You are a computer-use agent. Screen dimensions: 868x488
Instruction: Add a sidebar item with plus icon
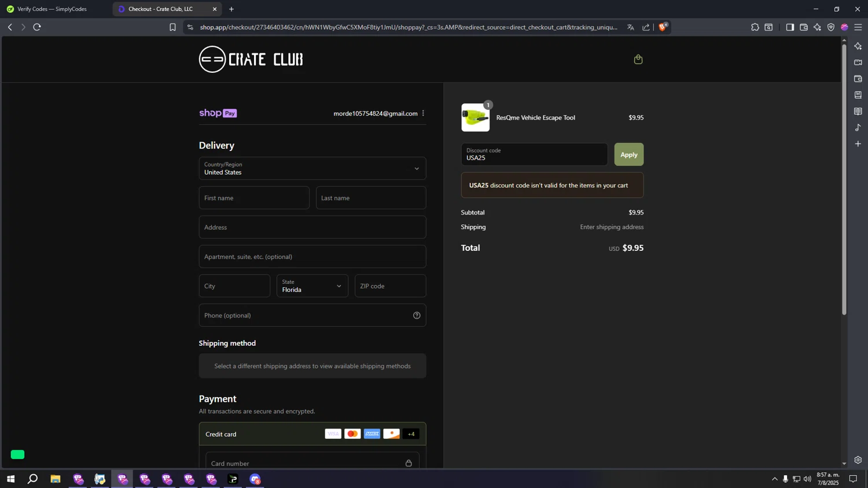point(858,143)
